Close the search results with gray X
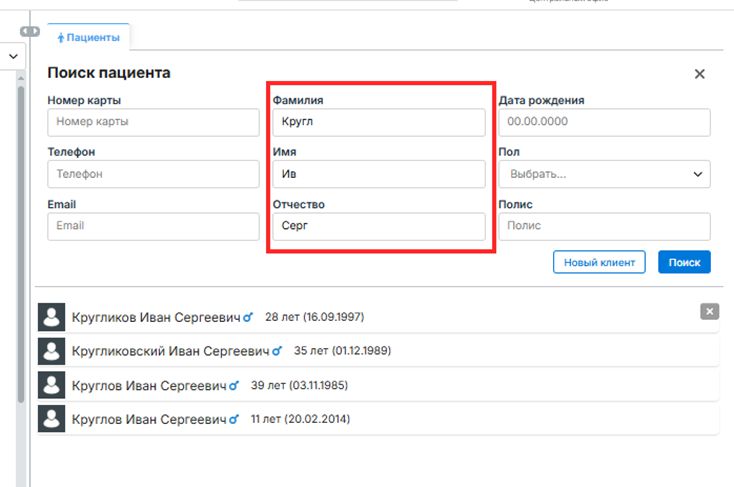Screen dimensions: 734x487 click(x=709, y=312)
